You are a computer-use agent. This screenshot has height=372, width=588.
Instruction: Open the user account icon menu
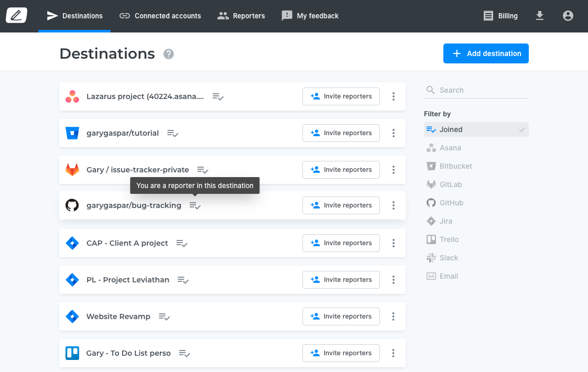point(568,16)
